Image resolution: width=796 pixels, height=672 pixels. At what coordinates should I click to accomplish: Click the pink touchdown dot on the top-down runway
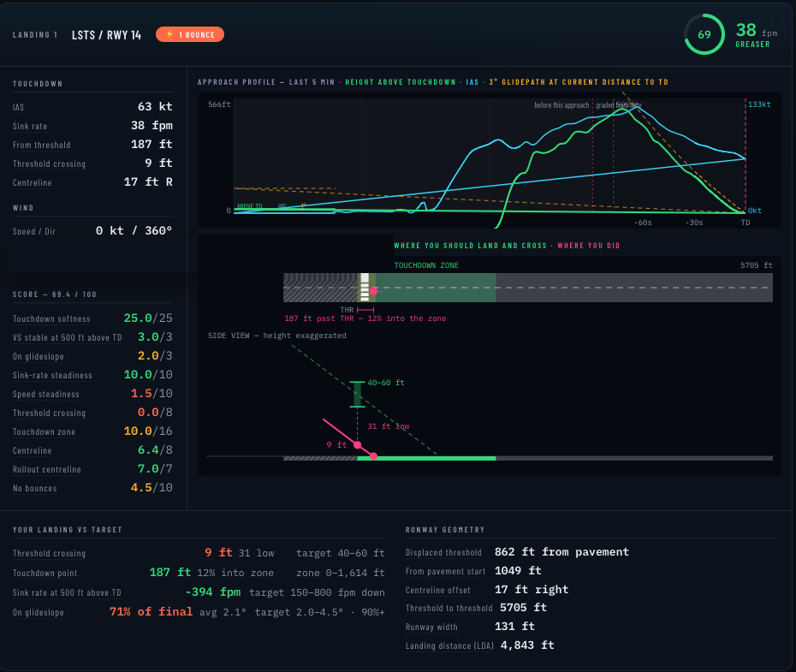click(374, 291)
